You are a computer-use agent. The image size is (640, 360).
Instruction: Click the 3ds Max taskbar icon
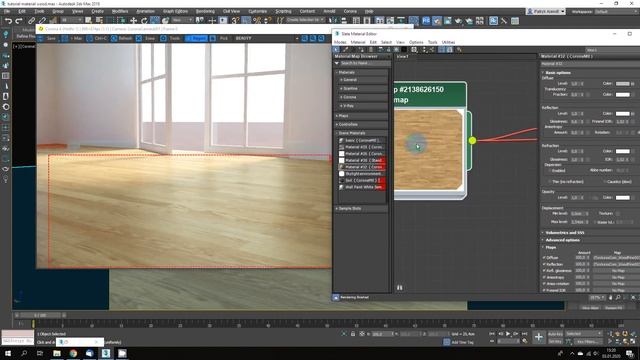(x=106, y=353)
